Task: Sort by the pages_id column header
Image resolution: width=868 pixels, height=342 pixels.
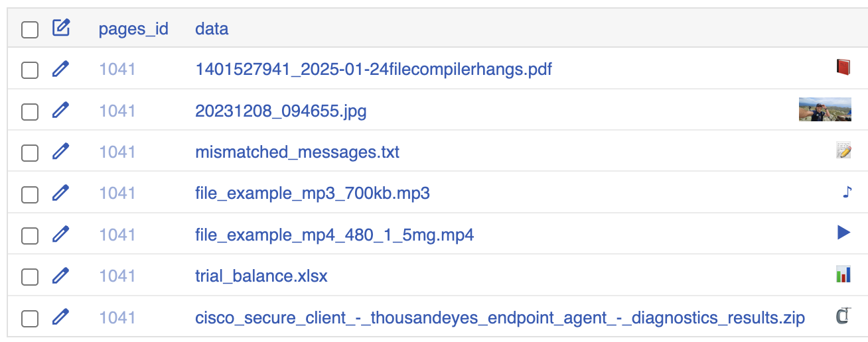Action: pos(133,29)
